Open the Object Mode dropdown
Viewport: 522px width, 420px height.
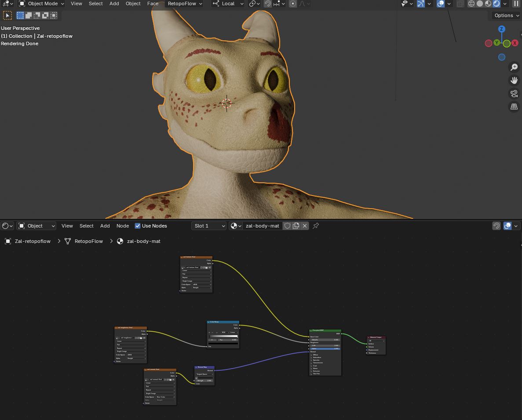42,4
